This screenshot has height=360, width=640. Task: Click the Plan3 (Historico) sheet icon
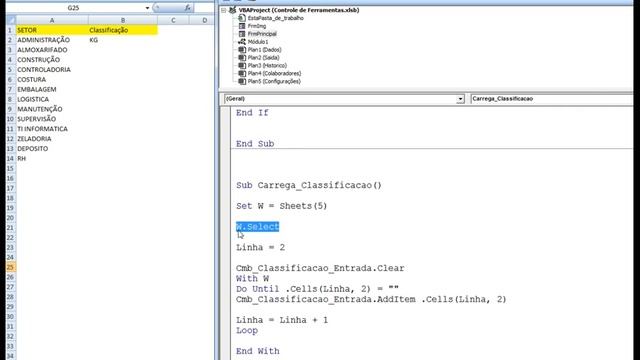point(242,65)
